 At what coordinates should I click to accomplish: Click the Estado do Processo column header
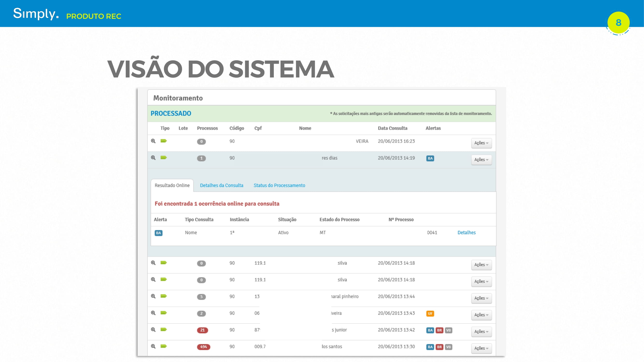point(339,220)
